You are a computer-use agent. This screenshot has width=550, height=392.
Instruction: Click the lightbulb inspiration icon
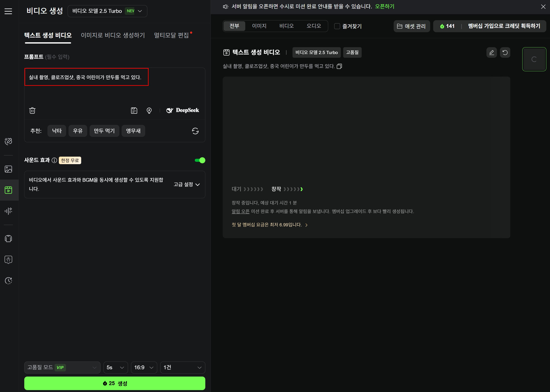(149, 110)
